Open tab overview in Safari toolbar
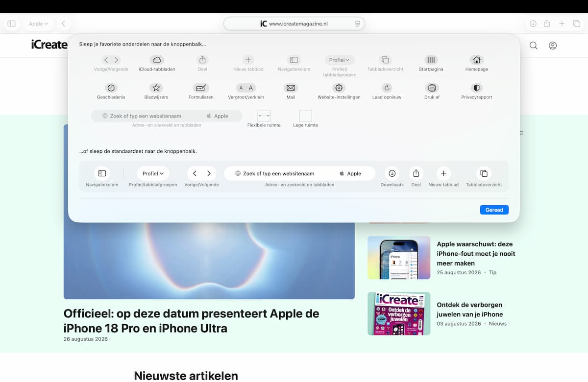This screenshot has width=588, height=382. [x=577, y=24]
